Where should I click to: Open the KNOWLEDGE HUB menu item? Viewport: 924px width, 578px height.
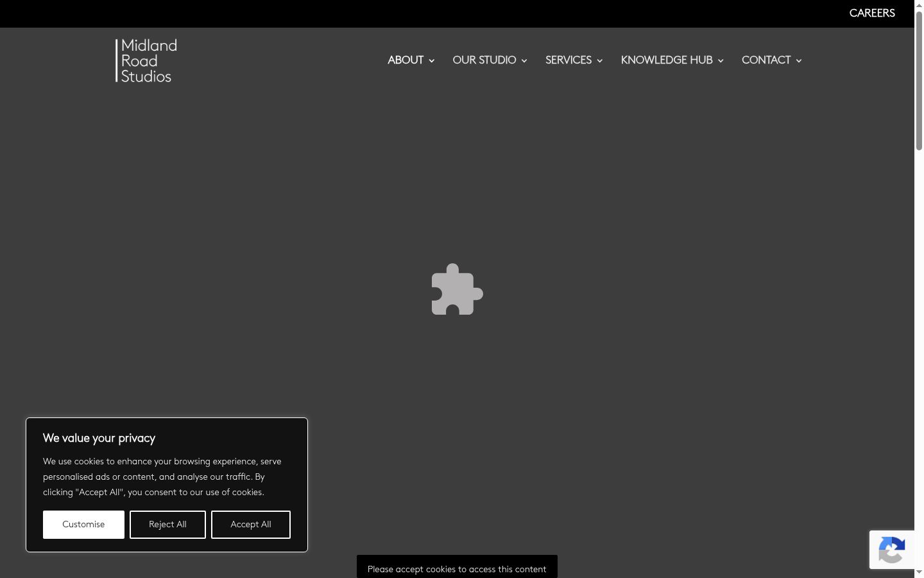pos(667,60)
